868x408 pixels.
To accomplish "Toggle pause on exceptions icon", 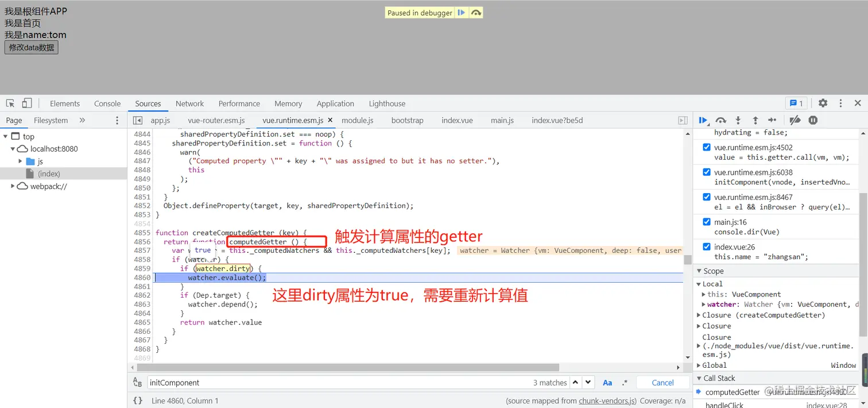I will (x=813, y=120).
